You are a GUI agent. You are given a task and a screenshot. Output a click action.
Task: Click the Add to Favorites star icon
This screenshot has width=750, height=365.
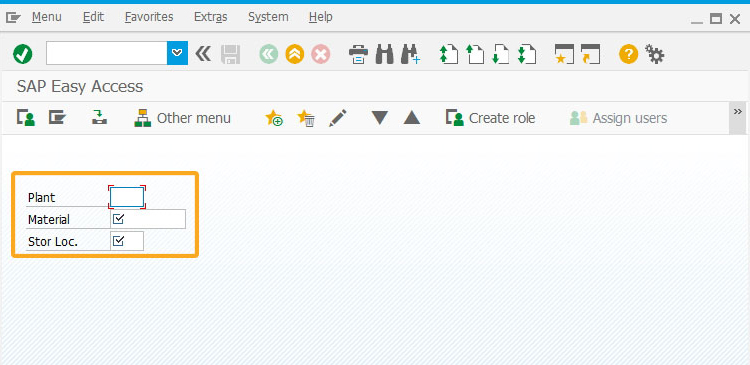pos(274,118)
